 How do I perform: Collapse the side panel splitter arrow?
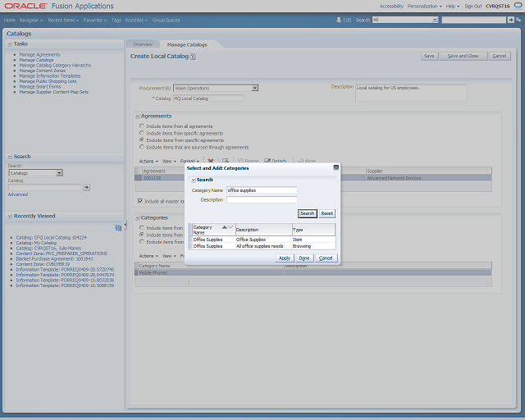tap(126, 225)
